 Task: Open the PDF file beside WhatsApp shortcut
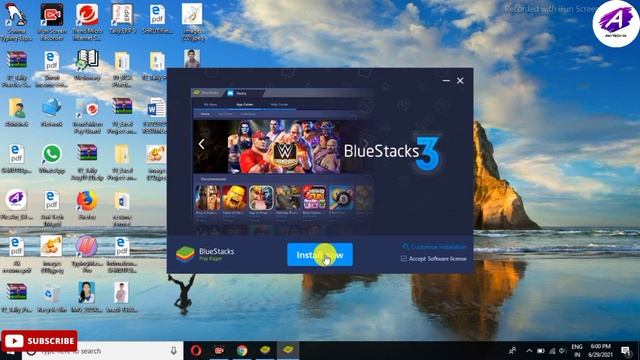pos(16,158)
